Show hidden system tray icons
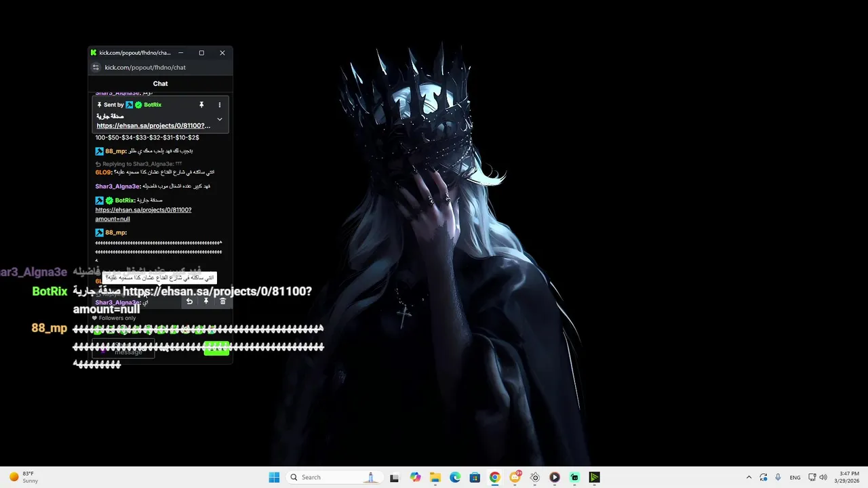 pos(749,477)
